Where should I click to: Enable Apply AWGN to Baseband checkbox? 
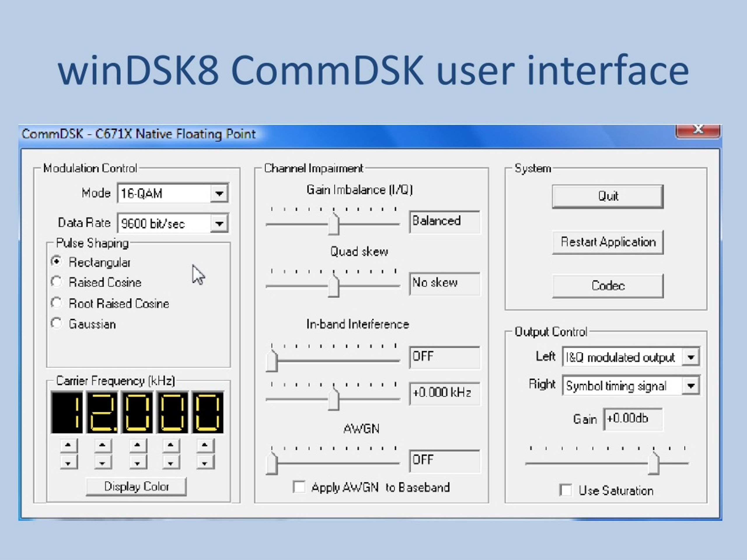pyautogui.click(x=299, y=487)
